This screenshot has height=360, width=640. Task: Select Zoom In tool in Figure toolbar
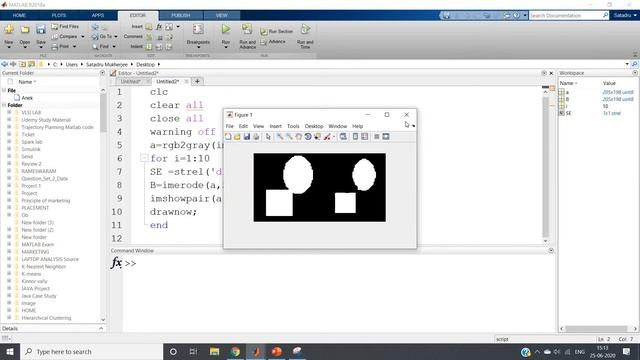[x=280, y=137]
